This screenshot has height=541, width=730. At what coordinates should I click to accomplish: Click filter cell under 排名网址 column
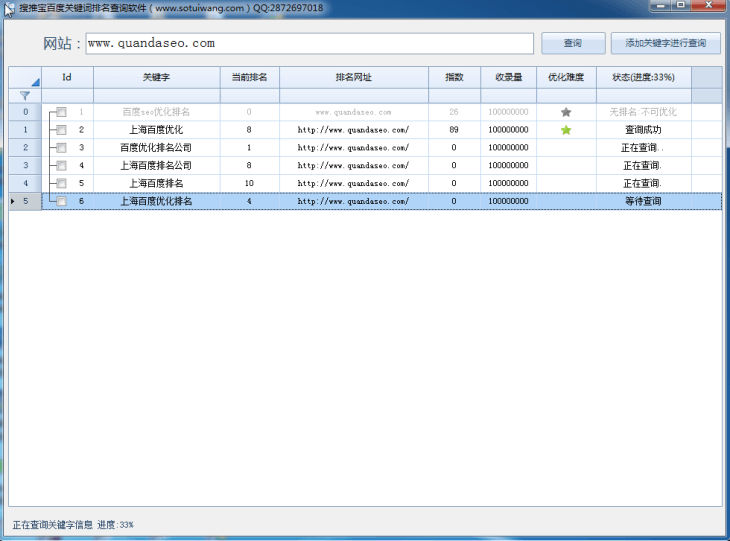(354, 96)
